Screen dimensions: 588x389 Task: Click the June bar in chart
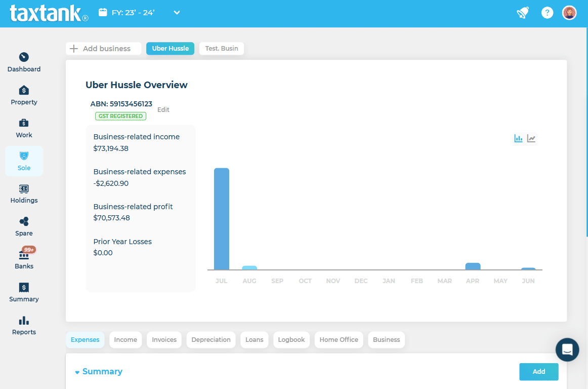[528, 268]
